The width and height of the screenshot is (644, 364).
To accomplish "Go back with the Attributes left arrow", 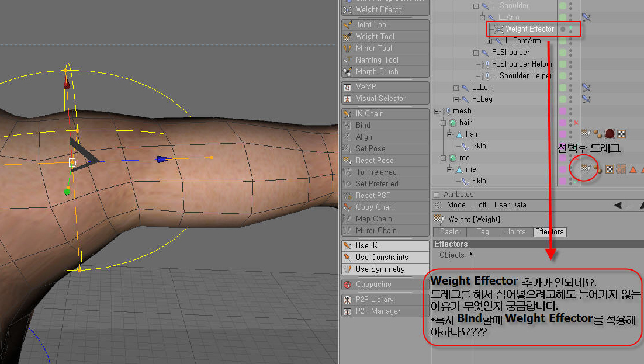I will point(618,205).
